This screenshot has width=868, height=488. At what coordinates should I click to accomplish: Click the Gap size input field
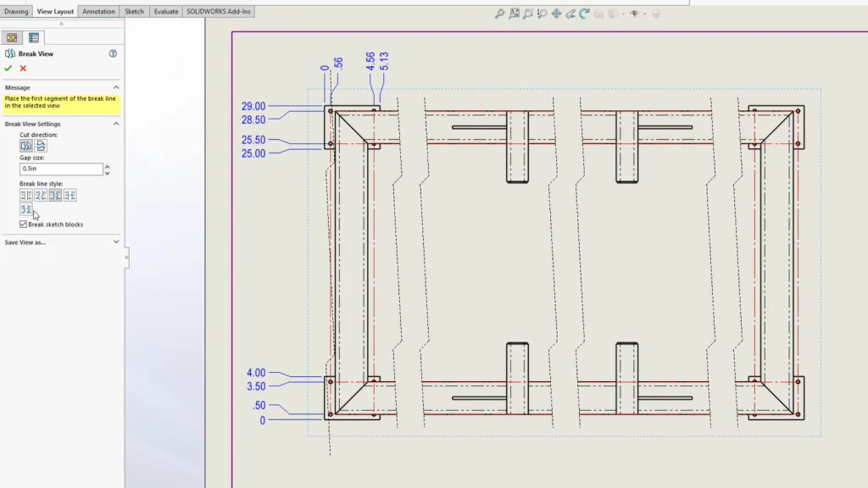click(61, 169)
